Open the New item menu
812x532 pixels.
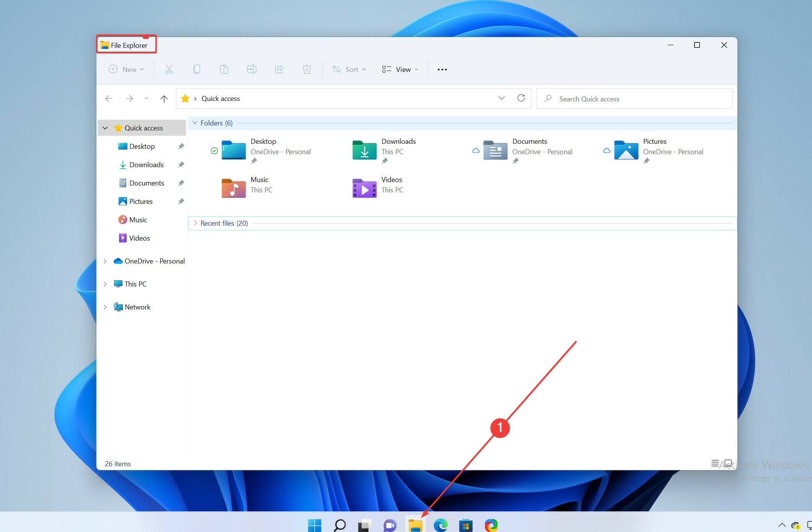tap(126, 69)
